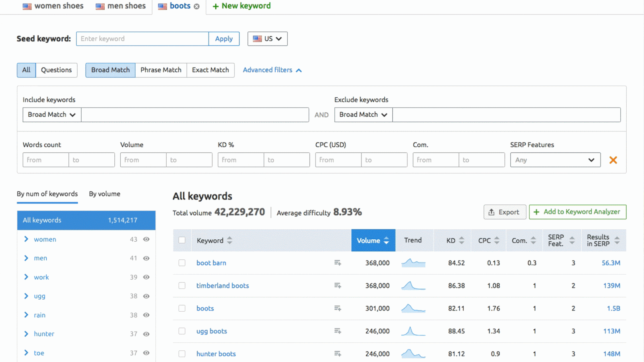The image size is (644, 362).
Task: Focus the Seed keyword input field
Action: (x=142, y=39)
